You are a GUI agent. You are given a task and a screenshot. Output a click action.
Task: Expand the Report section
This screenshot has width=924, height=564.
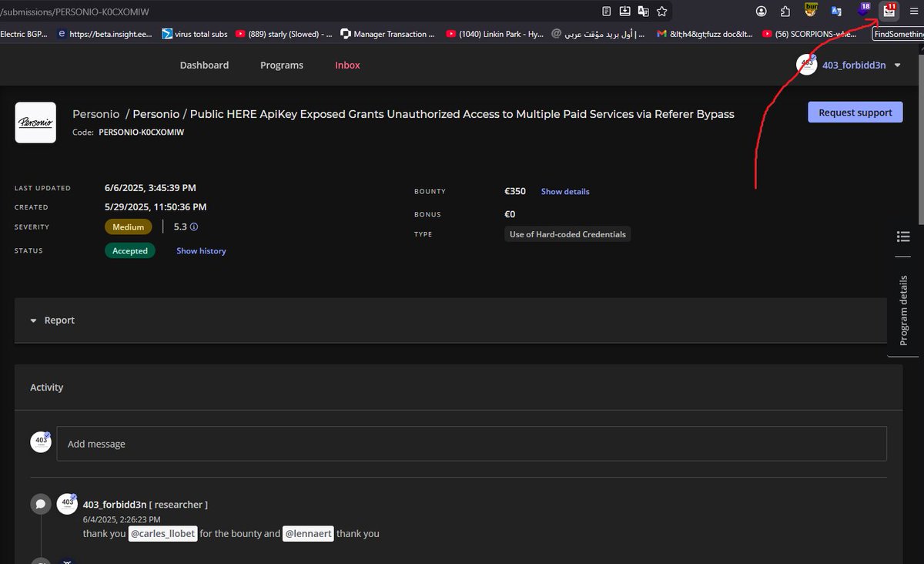(450, 321)
